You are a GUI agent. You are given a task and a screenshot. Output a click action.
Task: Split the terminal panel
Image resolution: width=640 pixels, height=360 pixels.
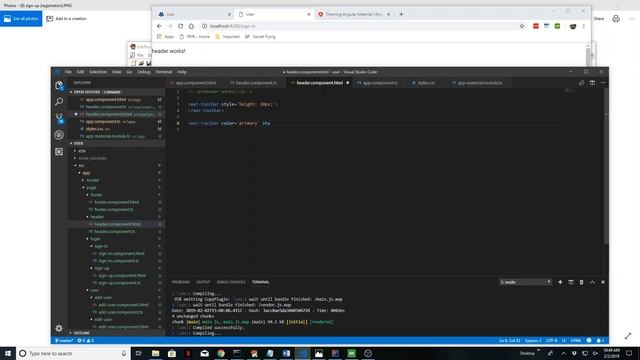coord(571,282)
